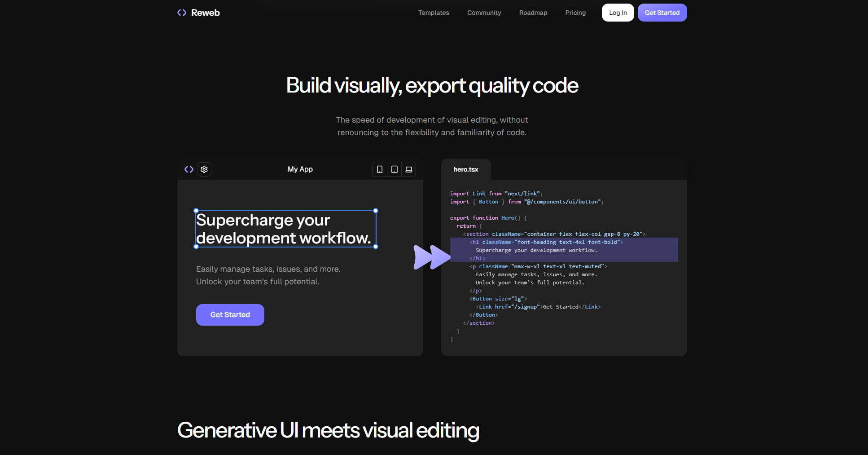Switch preview to laptop device view
This screenshot has height=455, width=868.
(409, 169)
